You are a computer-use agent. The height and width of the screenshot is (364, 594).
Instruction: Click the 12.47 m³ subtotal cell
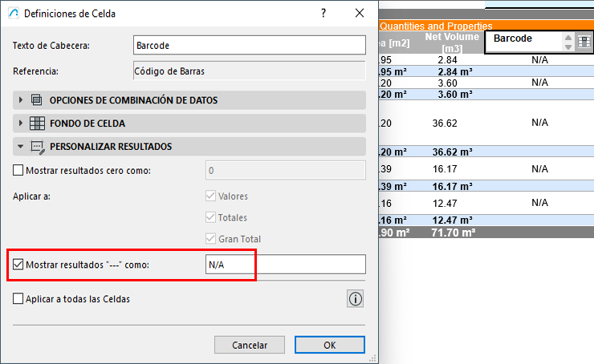coord(452,220)
